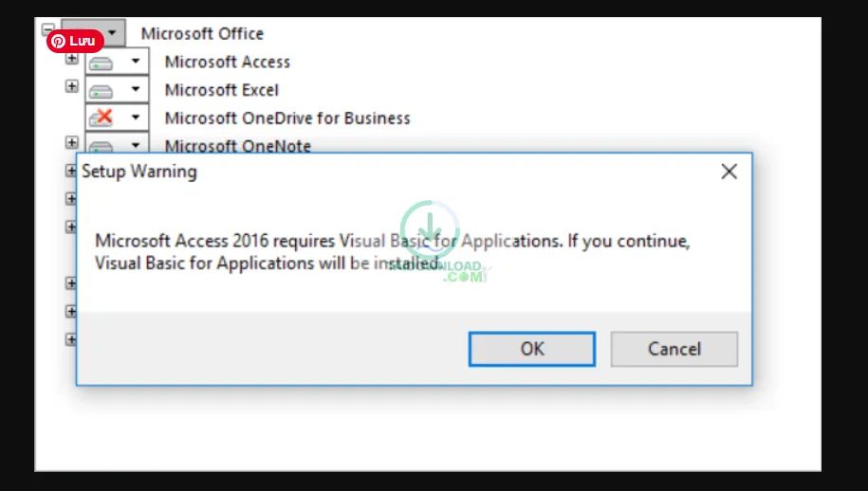Close the Setup Warning dialog
This screenshot has width=868, height=491.
(x=729, y=172)
